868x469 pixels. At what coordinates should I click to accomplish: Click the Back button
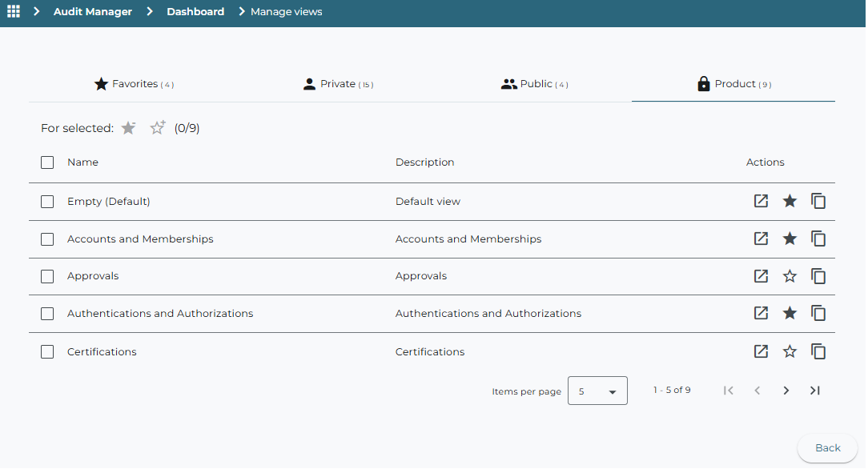click(x=828, y=448)
